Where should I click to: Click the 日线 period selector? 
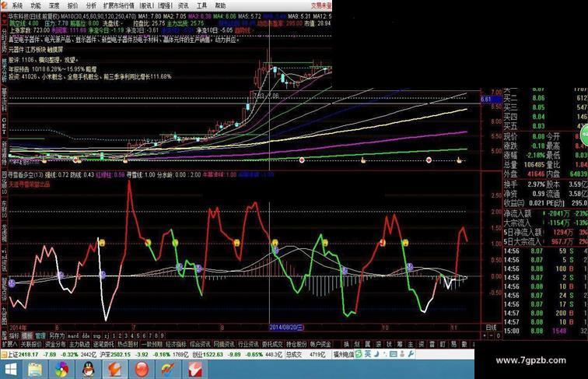[x=492, y=328]
